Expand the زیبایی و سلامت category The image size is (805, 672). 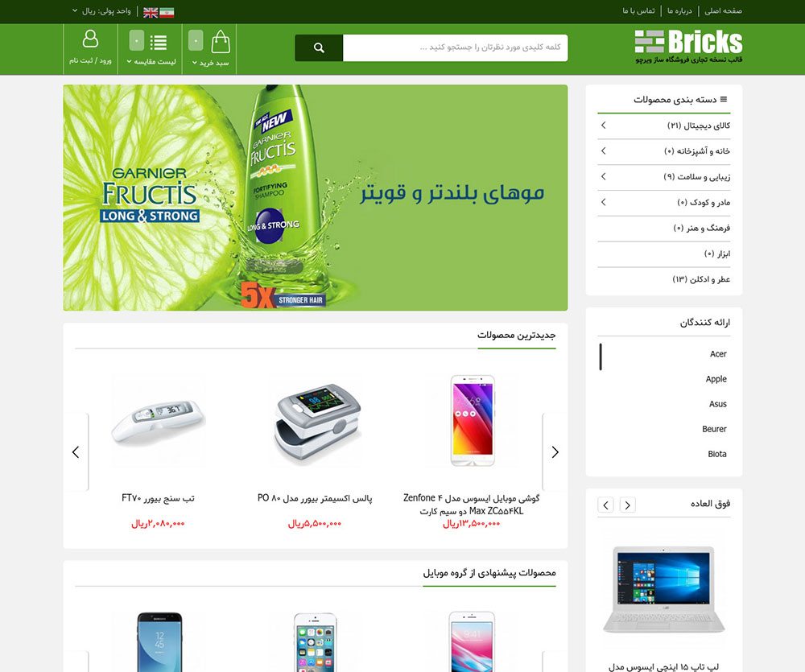pyautogui.click(x=604, y=176)
